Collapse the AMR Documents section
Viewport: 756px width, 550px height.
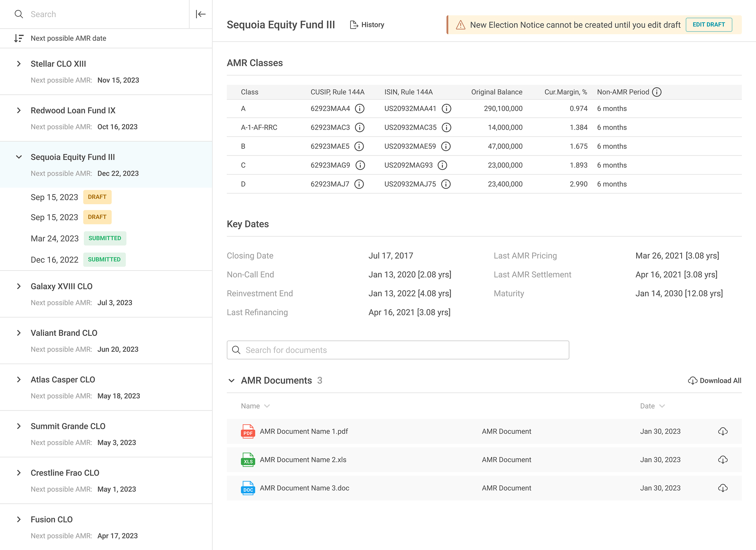pyautogui.click(x=232, y=381)
